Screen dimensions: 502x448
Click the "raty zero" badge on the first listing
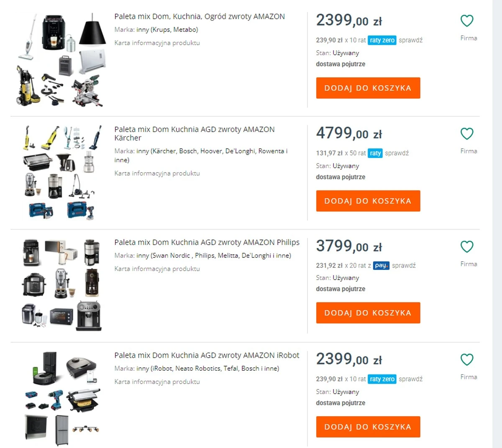click(x=382, y=40)
